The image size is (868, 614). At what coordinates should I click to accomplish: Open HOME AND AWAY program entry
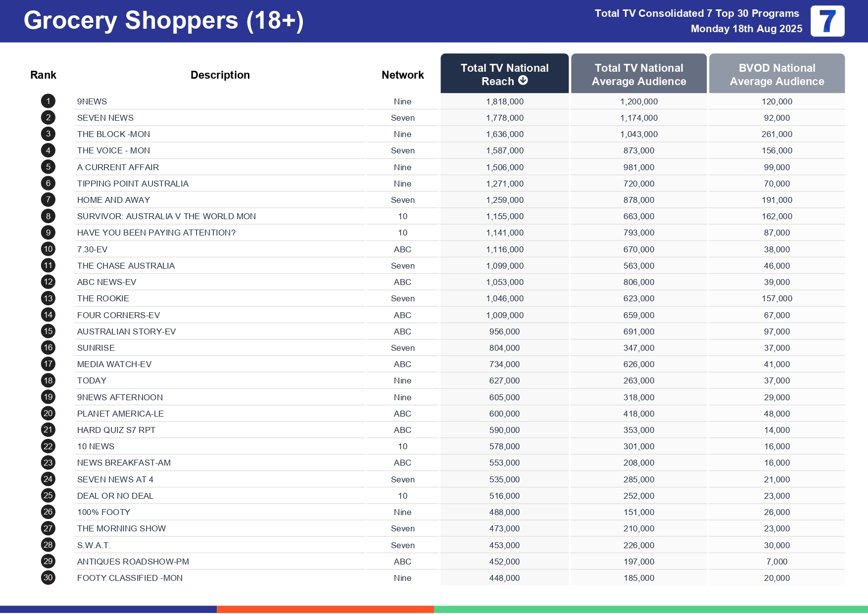pyautogui.click(x=113, y=200)
